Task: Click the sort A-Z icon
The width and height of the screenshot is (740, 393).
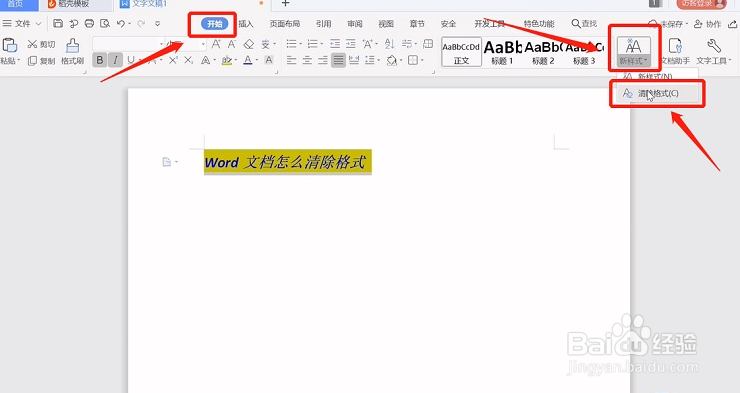Action: coord(389,44)
